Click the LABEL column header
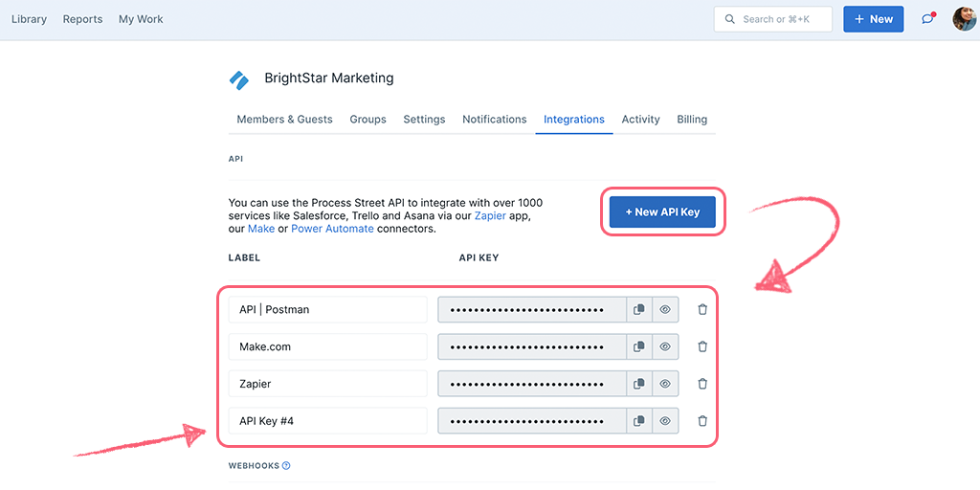 tap(244, 257)
